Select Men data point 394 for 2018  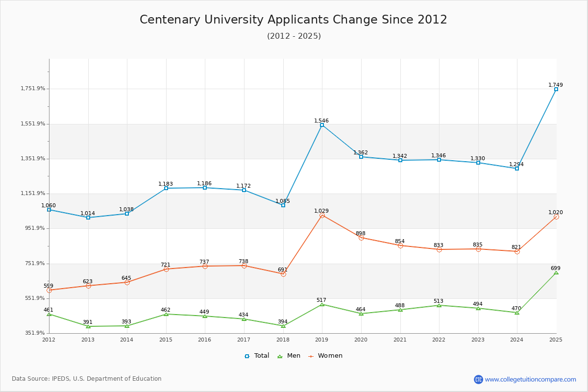(283, 326)
